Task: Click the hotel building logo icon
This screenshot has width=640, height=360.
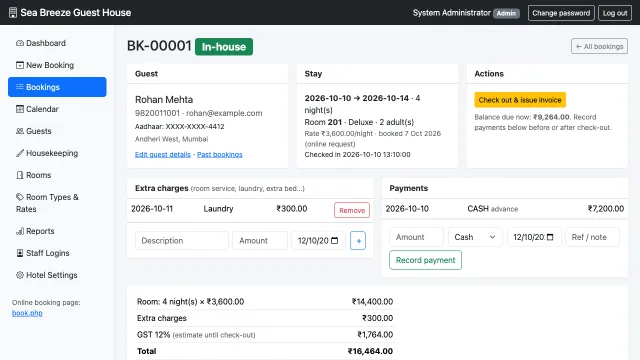Action: click(13, 13)
